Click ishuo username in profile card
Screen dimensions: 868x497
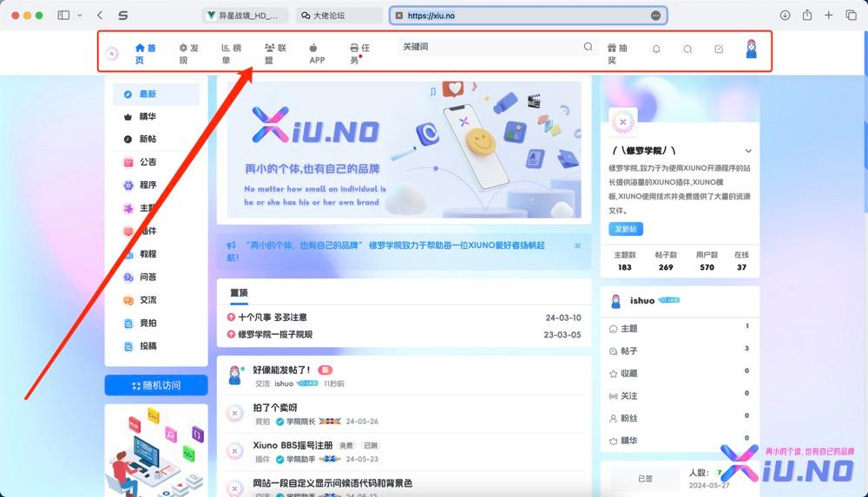642,300
